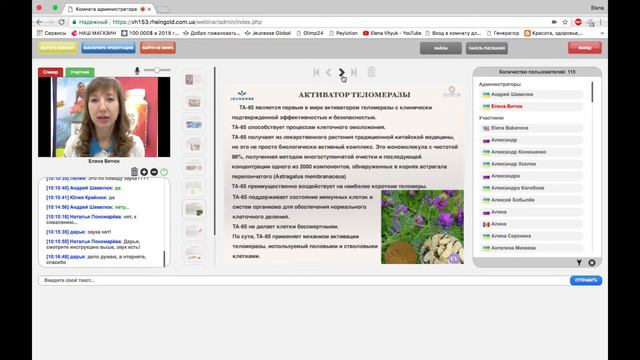Click the filter funnel icon under user list
The image size is (640, 360).
coord(579,263)
